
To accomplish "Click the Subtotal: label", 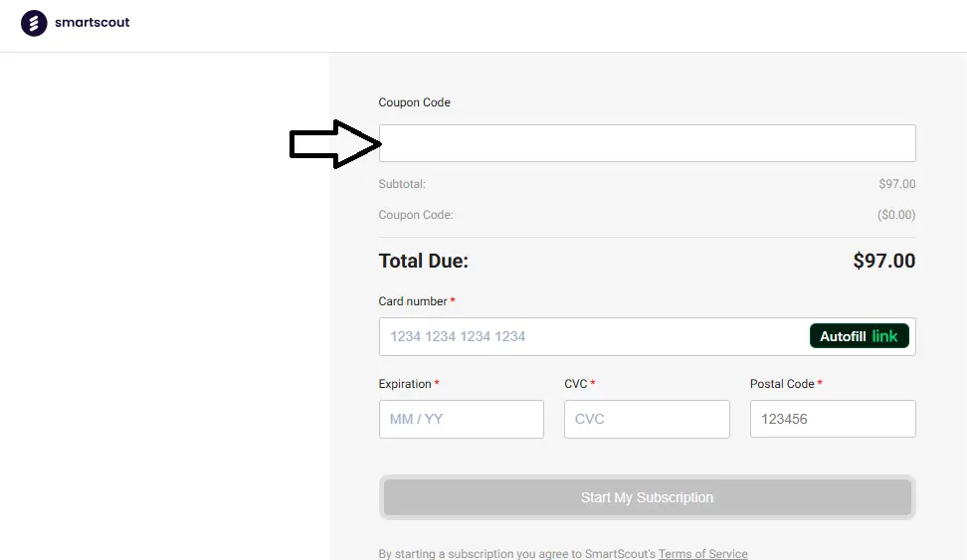I will [x=402, y=184].
